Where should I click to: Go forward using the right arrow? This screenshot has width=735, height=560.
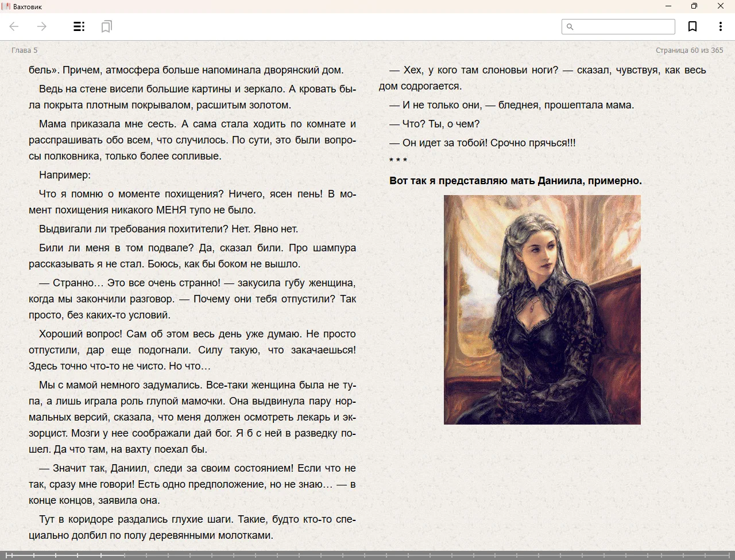pyautogui.click(x=42, y=26)
